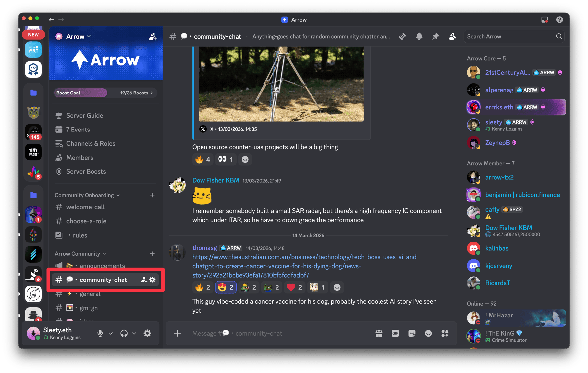Open community-chat channel settings gear
Viewport: 588px width, 373px height.
(x=152, y=280)
